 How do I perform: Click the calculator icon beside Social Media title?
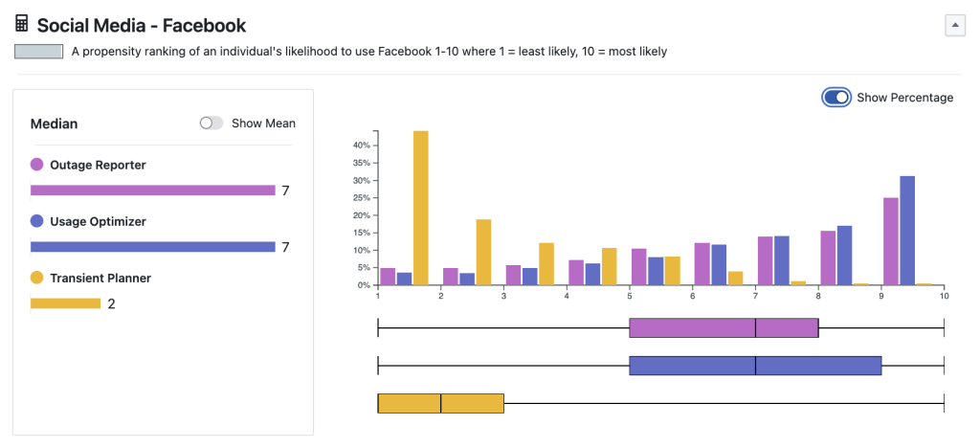23,25
